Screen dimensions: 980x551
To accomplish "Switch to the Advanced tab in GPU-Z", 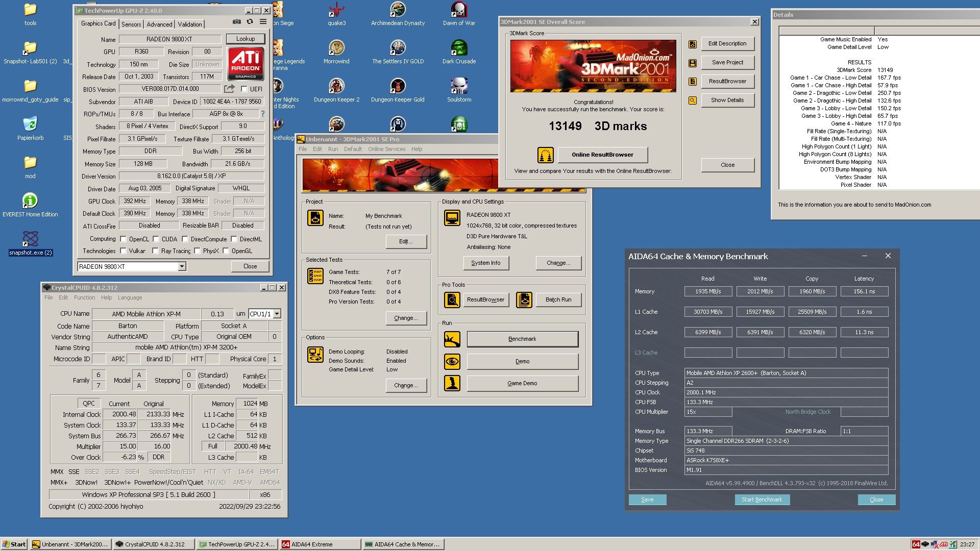I will pyautogui.click(x=159, y=24).
